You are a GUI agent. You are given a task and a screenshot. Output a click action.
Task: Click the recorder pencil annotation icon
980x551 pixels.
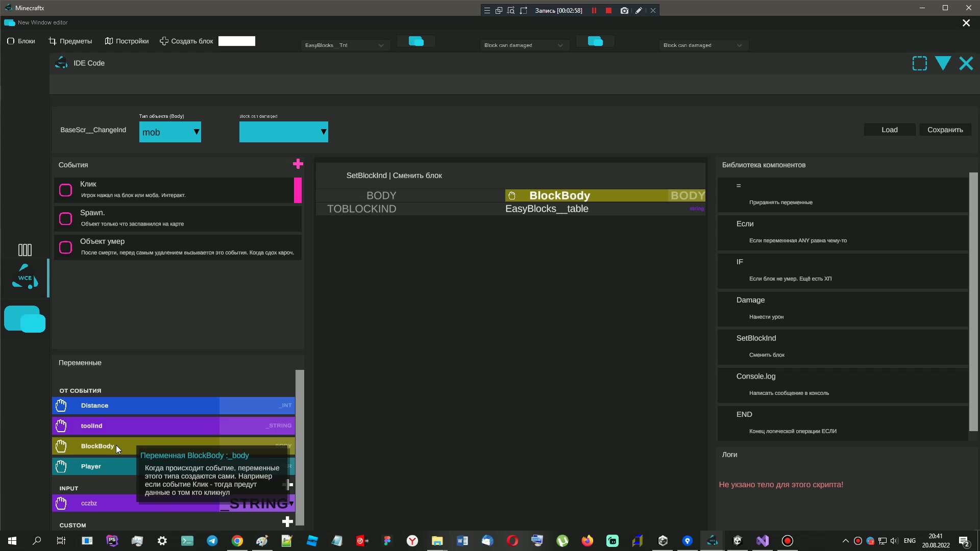639,10
